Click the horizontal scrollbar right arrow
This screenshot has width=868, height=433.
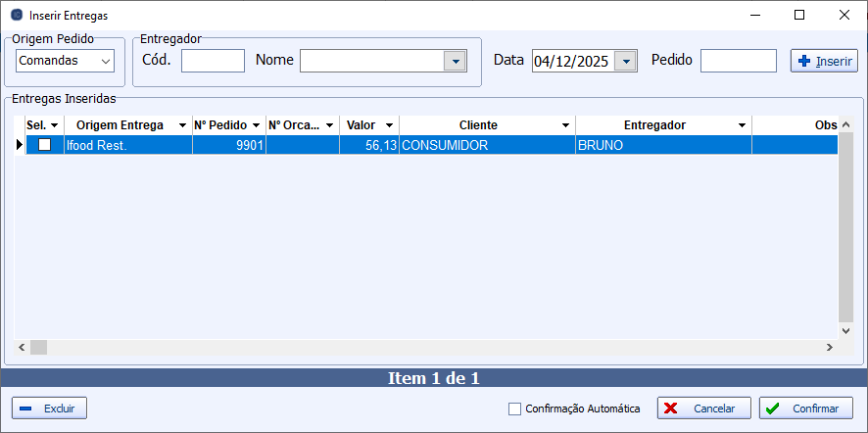click(829, 347)
